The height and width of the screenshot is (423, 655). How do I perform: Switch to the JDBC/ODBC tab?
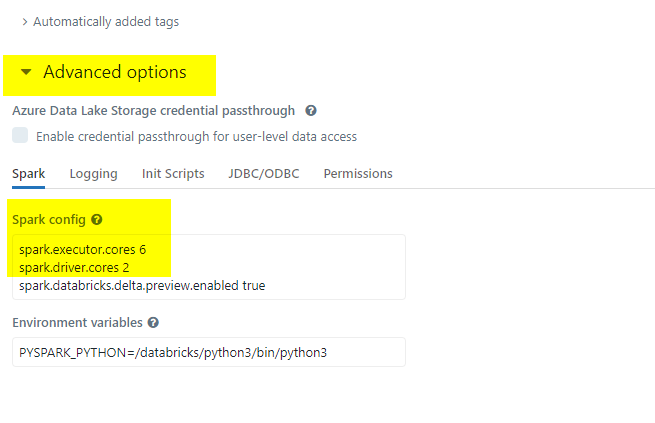click(x=264, y=174)
